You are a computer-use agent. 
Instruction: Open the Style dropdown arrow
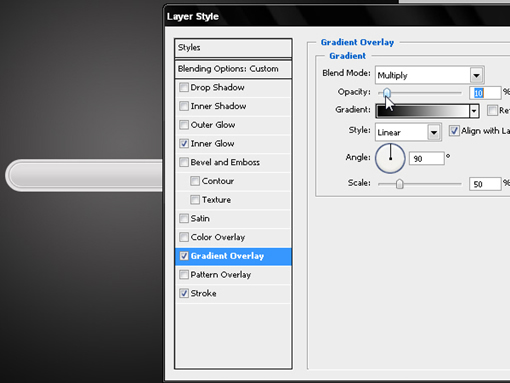[434, 132]
